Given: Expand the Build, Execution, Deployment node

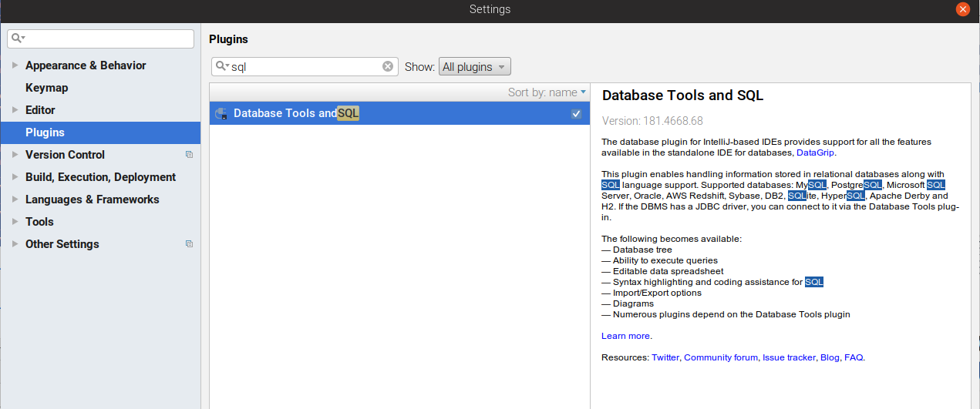Looking at the screenshot, I should click(14, 177).
